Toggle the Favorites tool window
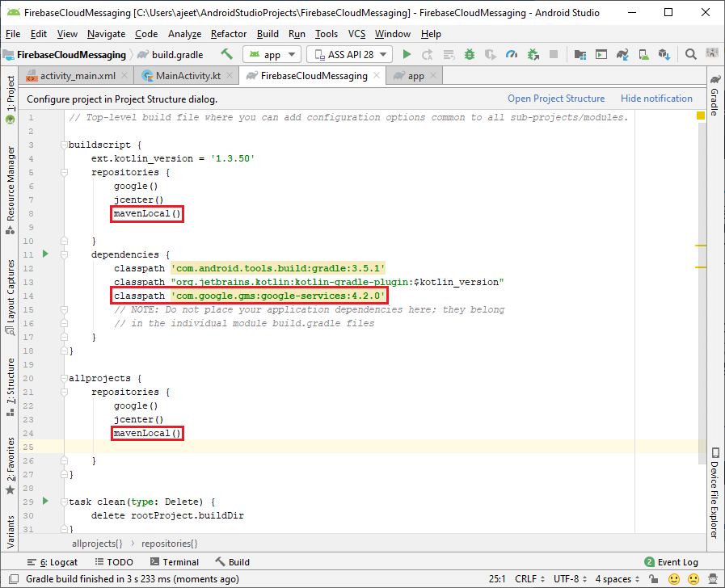The image size is (725, 588). pyautogui.click(x=11, y=465)
